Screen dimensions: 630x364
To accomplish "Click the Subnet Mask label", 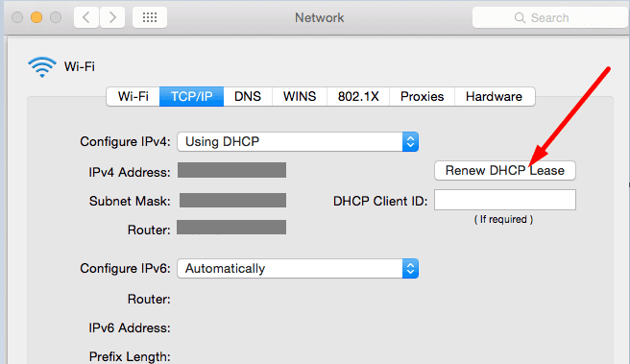I will [130, 201].
